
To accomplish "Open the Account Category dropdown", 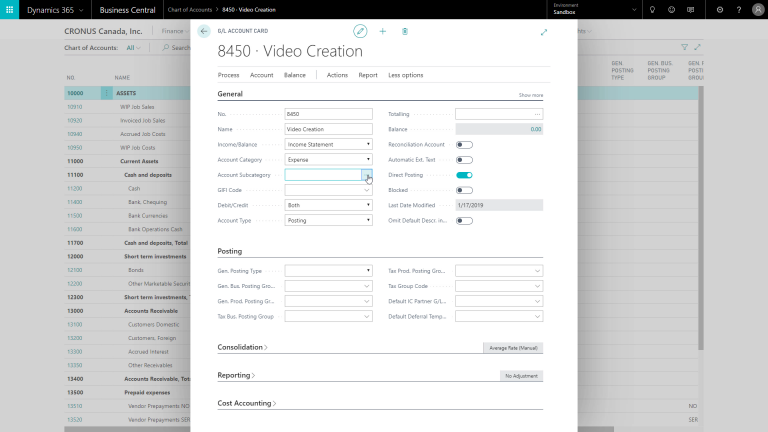I will coord(328,159).
